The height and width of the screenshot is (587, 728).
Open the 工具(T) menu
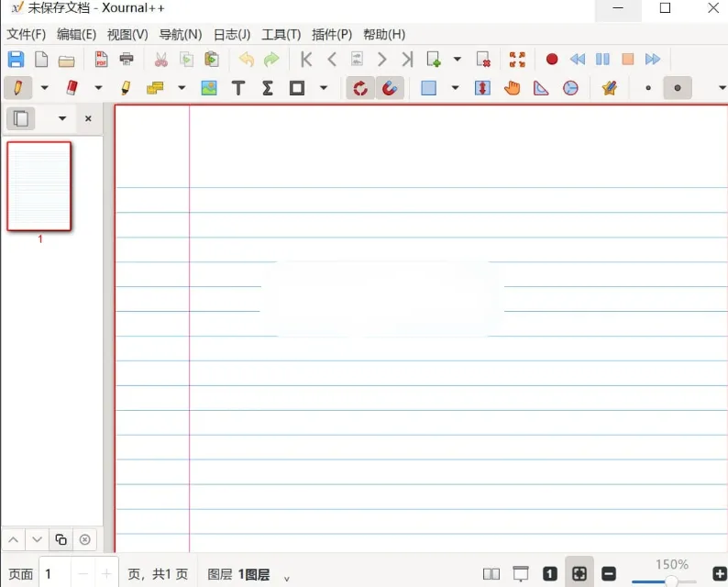281,34
